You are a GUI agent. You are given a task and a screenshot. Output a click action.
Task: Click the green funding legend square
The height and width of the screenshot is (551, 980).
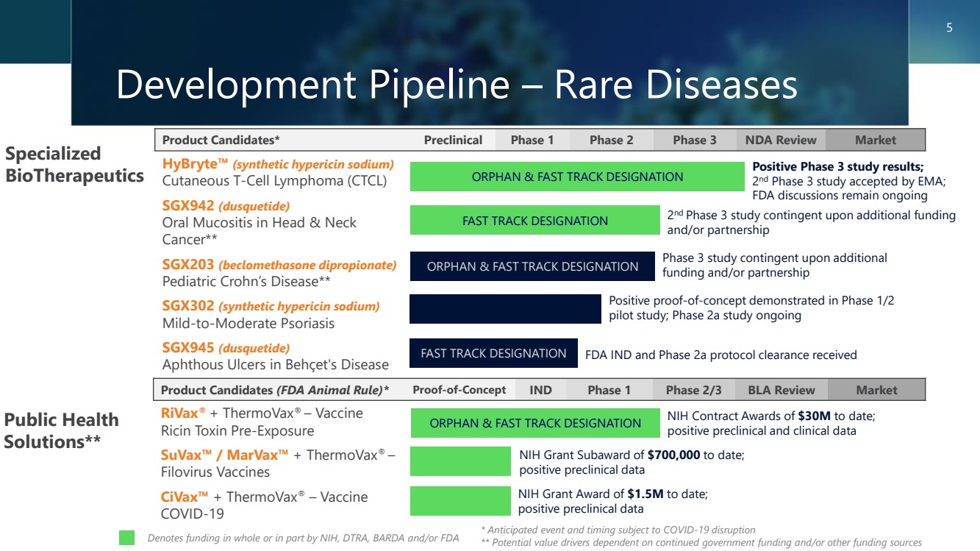pyautogui.click(x=127, y=538)
